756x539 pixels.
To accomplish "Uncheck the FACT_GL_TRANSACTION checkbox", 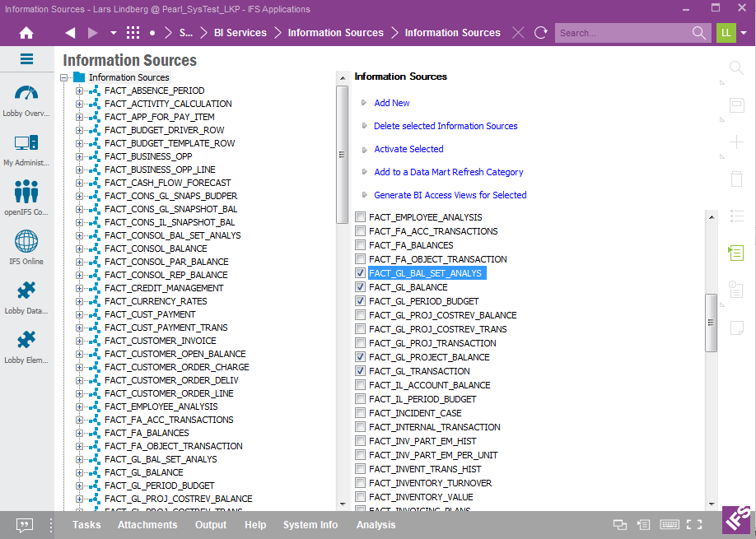I will tap(360, 371).
